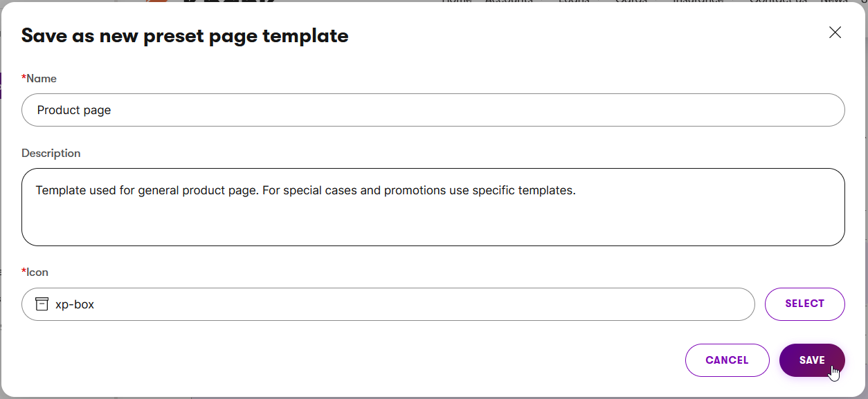Click the 'Product page' text in Name field

tap(74, 110)
